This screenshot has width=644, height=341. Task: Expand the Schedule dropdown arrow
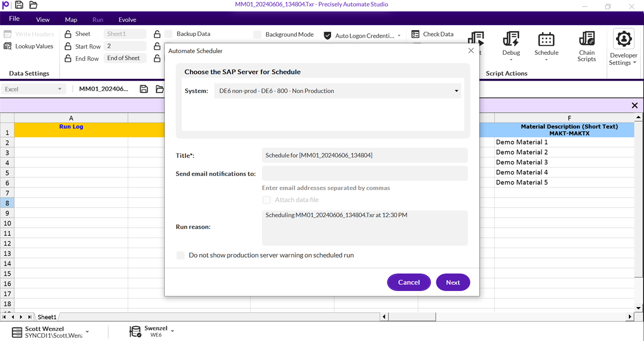[x=546, y=60]
